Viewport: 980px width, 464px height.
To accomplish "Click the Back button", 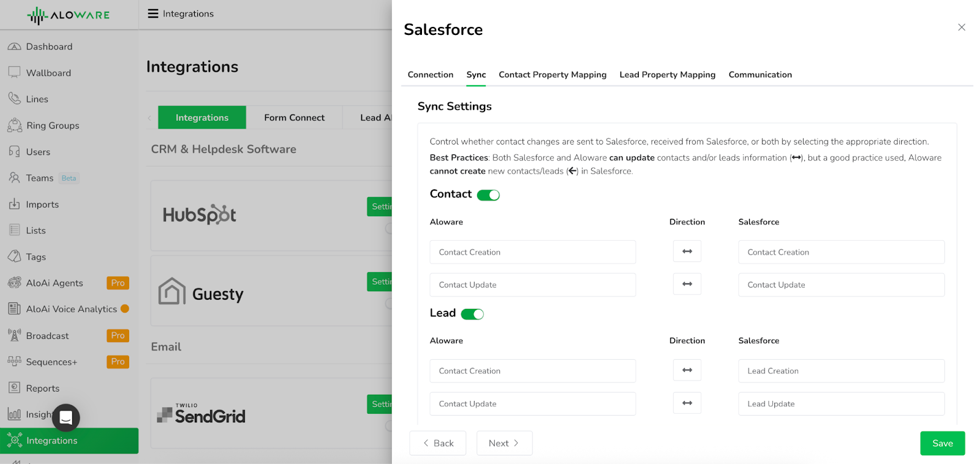I will (438, 443).
